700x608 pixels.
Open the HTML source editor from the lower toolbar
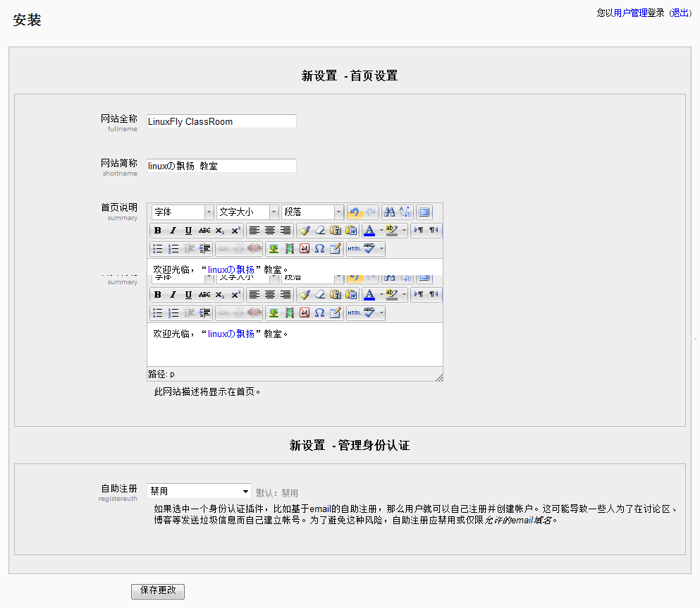(354, 313)
